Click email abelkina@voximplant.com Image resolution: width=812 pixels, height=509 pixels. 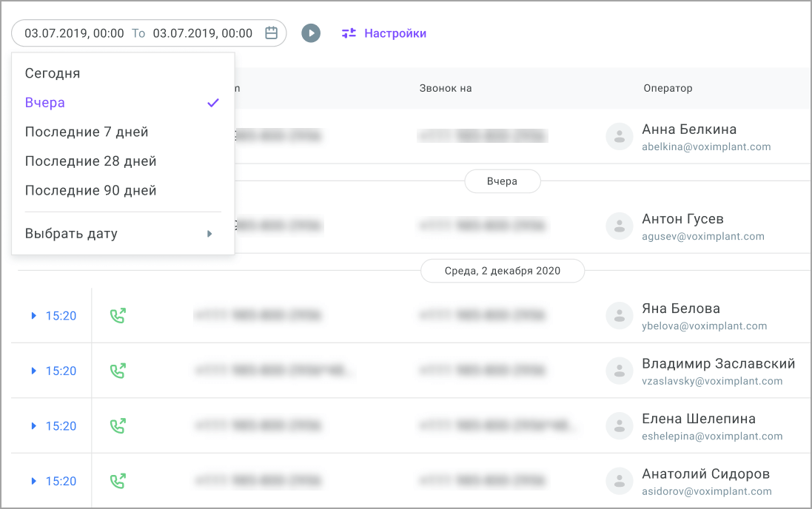coord(706,147)
